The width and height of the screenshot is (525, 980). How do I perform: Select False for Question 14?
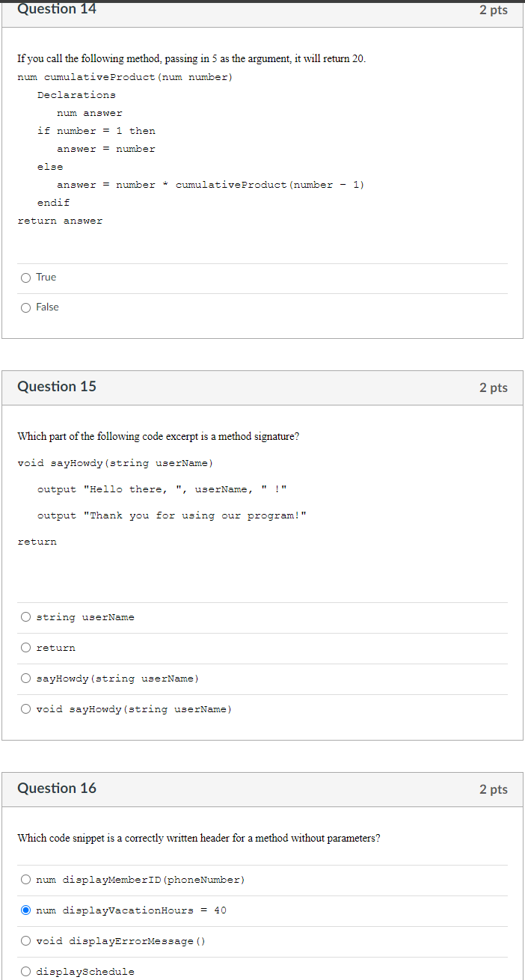pyautogui.click(x=25, y=307)
